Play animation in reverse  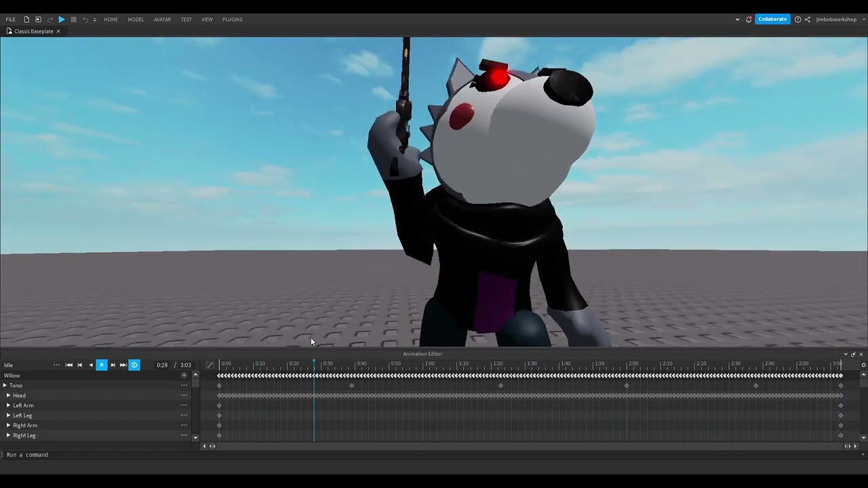pos(91,365)
